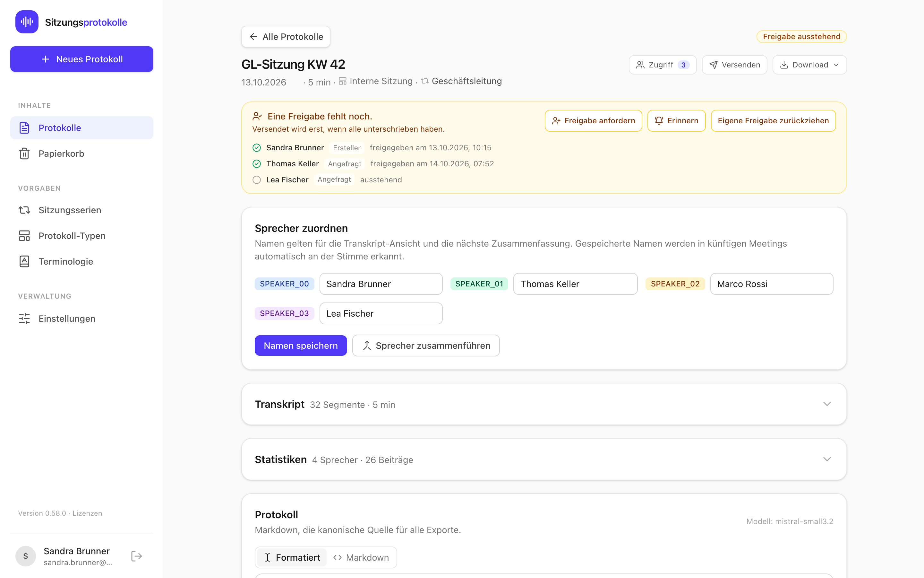Click the SPEAKER_03 name field with Lea Fischer

pyautogui.click(x=381, y=313)
